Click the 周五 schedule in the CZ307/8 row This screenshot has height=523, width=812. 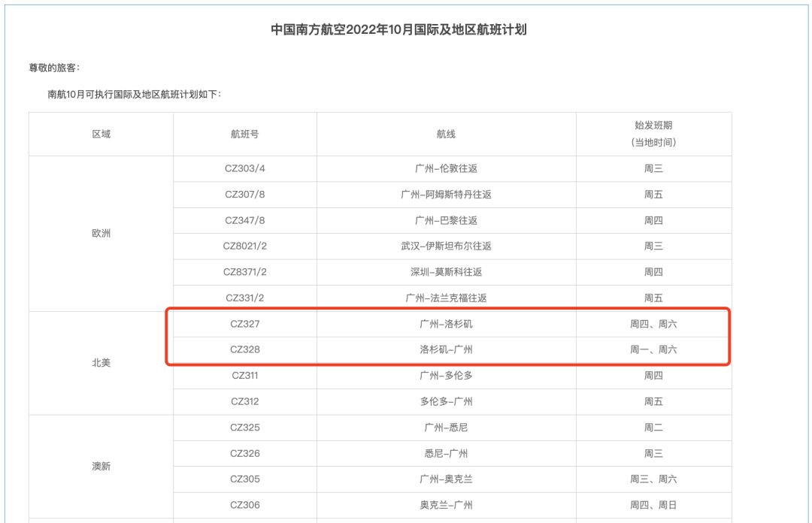coord(653,194)
